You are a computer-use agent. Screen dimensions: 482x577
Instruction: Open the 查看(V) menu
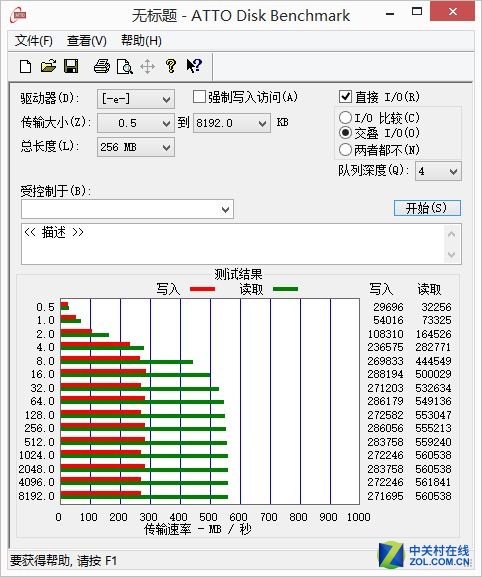click(87, 40)
